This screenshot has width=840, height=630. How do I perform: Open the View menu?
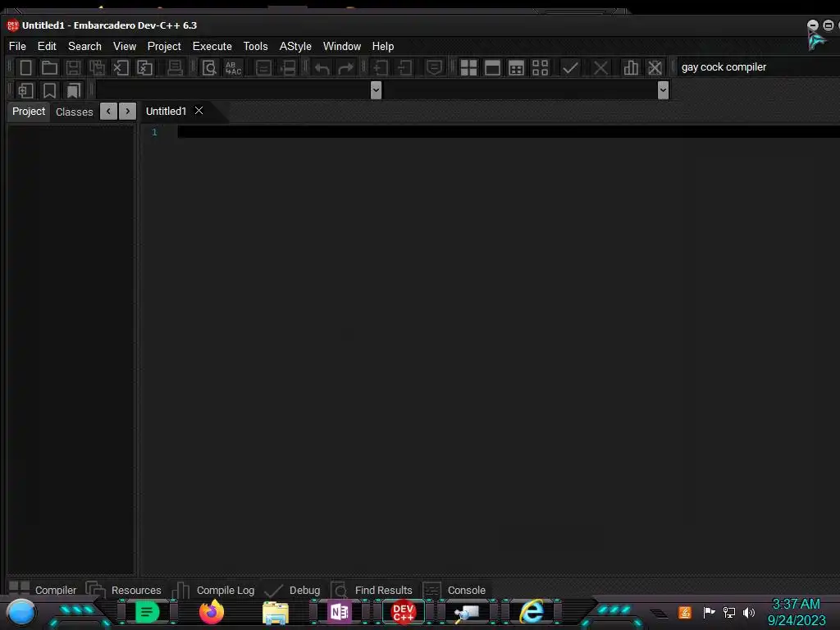[x=125, y=46]
